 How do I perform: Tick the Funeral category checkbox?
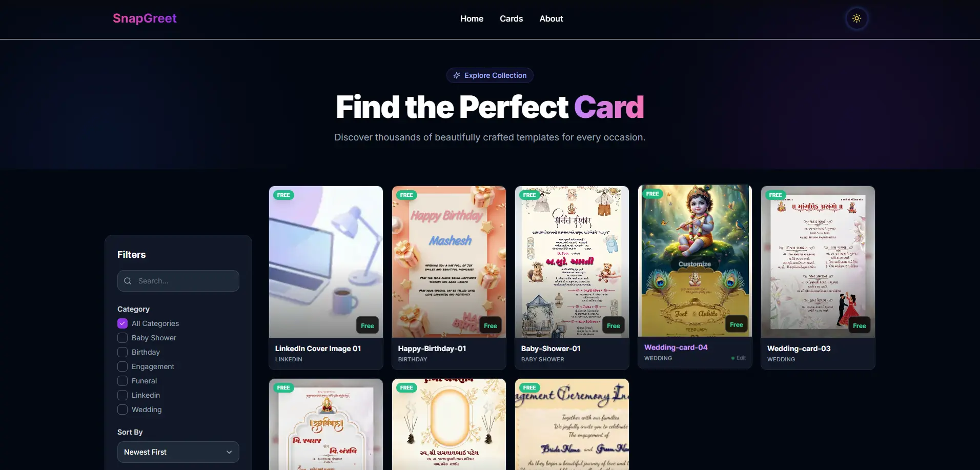(x=122, y=381)
